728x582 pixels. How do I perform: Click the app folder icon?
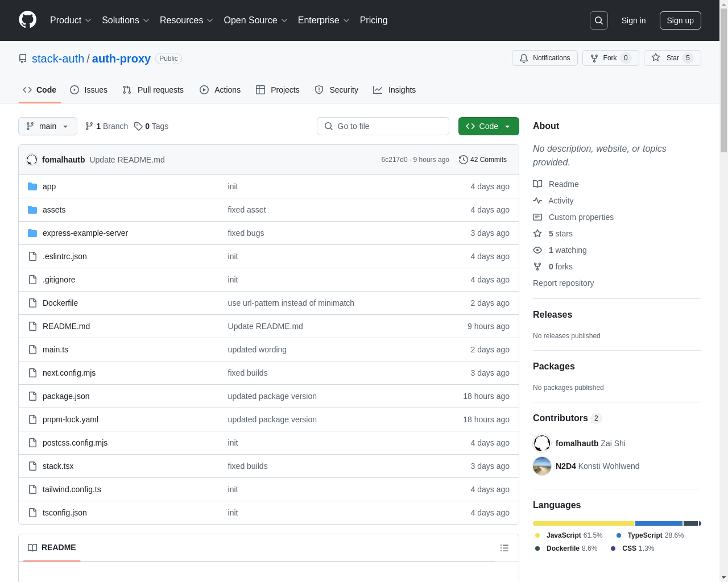pos(32,186)
